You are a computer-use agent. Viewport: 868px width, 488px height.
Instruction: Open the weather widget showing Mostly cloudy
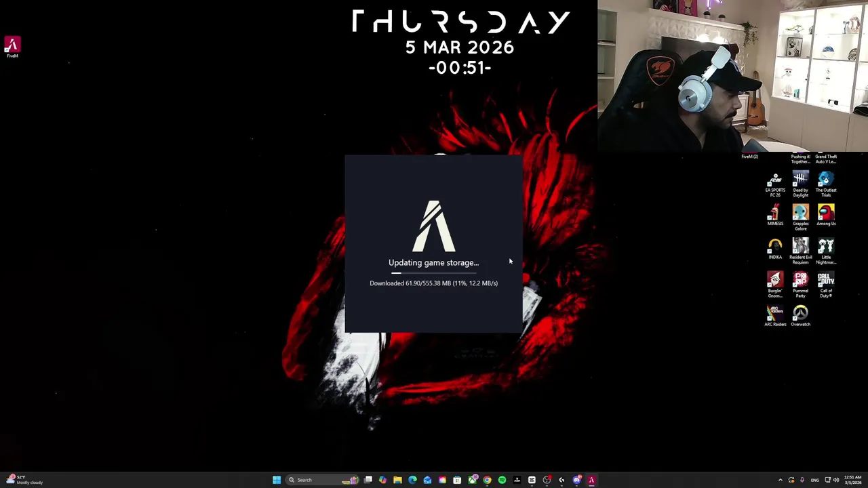(x=24, y=480)
